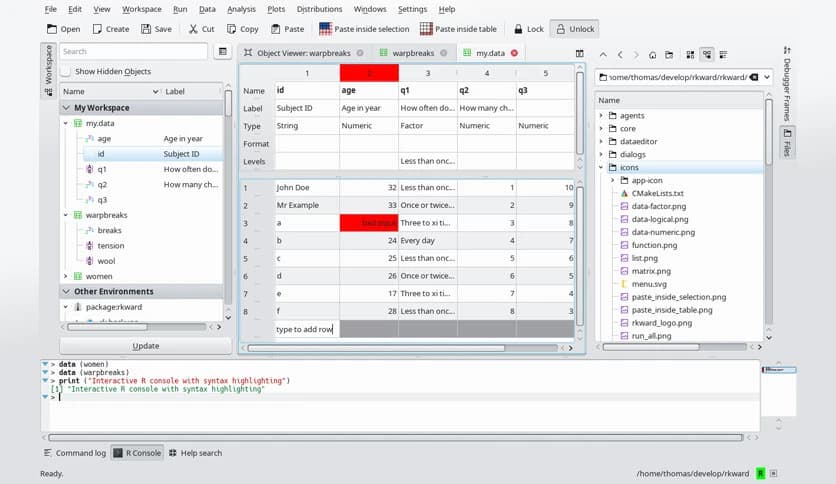The width and height of the screenshot is (836, 484).
Task: Open workspace browser options icon next to Search
Action: click(223, 51)
